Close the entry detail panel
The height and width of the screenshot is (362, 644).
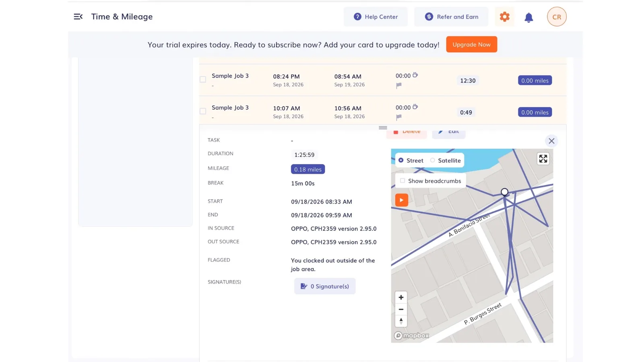pyautogui.click(x=551, y=141)
